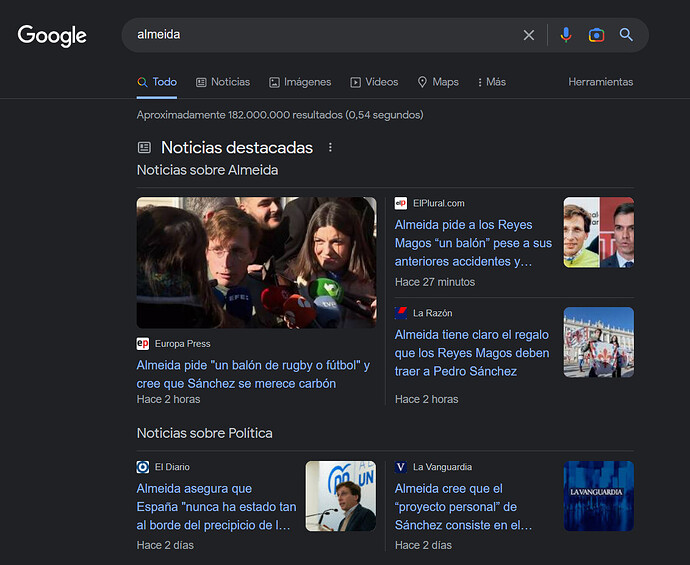690x565 pixels.
Task: Open search by image camera icon
Action: pos(596,35)
